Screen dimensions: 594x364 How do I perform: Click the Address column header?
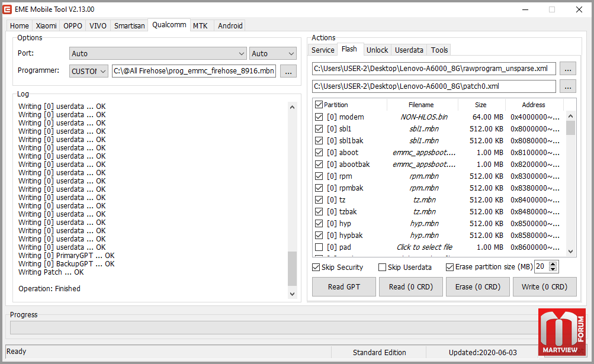(x=534, y=105)
